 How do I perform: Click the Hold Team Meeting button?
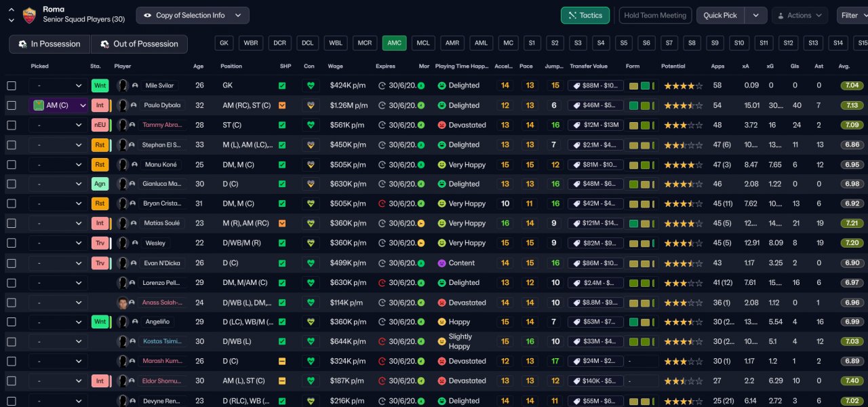click(x=655, y=15)
